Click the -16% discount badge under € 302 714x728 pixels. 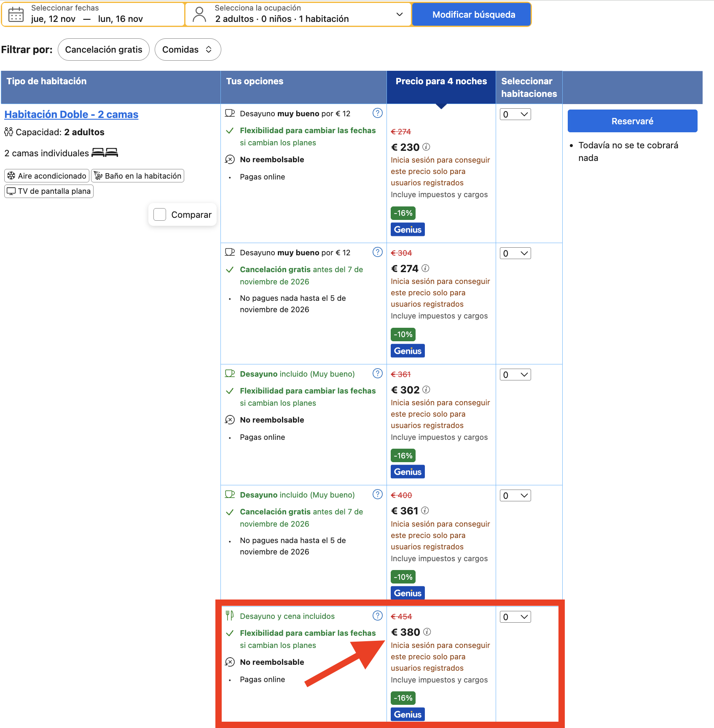pyautogui.click(x=403, y=456)
